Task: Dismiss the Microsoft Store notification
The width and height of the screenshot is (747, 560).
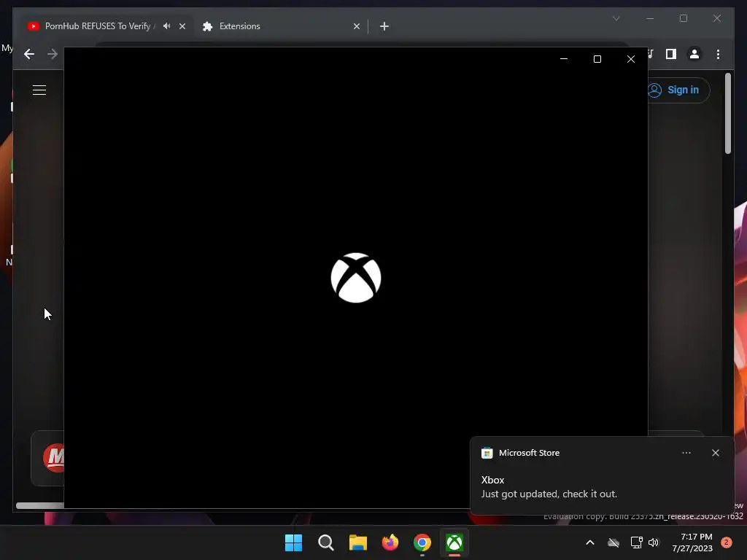Action: (715, 453)
